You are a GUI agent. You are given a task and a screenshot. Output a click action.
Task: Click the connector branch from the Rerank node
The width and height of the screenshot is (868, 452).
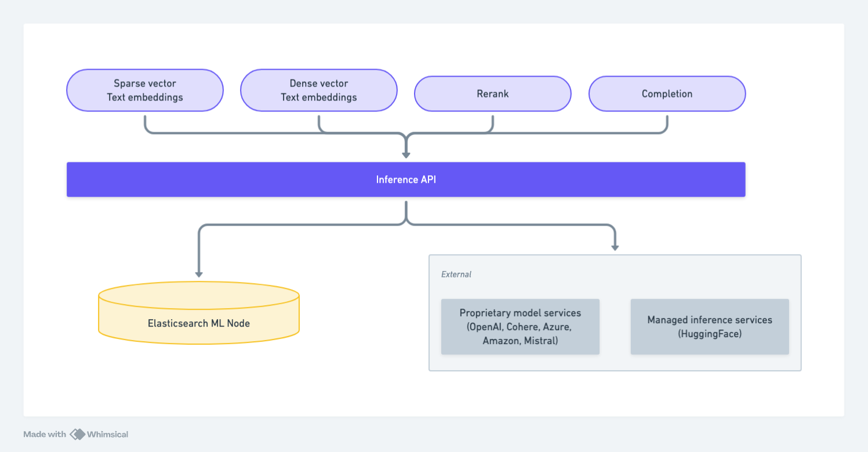point(492,123)
